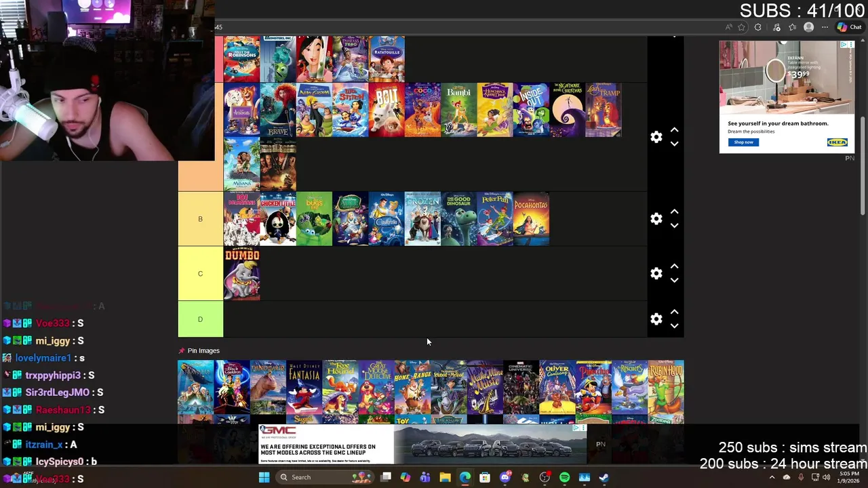
Task: Click Shop now in the IKEA ad
Action: [x=743, y=142]
